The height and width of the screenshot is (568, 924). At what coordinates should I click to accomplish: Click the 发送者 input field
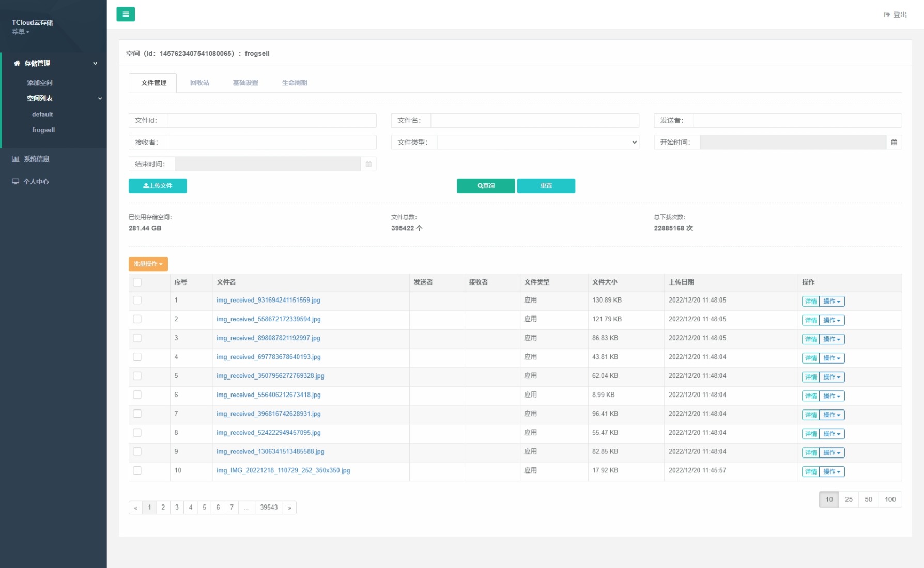[797, 120]
